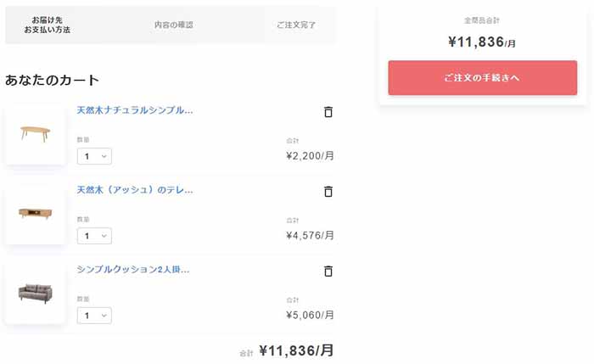Select the 内容の確認 step tab
This screenshot has width=594, height=364.
[x=173, y=25]
